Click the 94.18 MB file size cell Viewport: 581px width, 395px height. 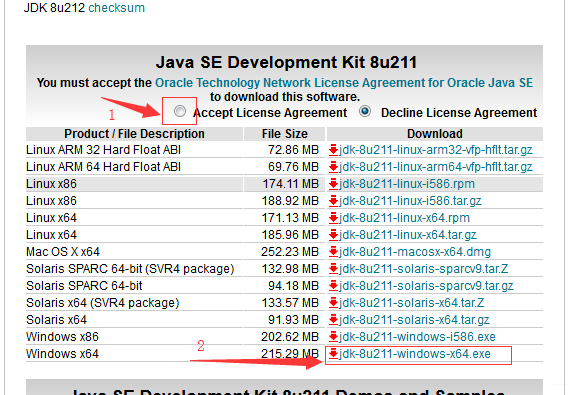point(285,286)
